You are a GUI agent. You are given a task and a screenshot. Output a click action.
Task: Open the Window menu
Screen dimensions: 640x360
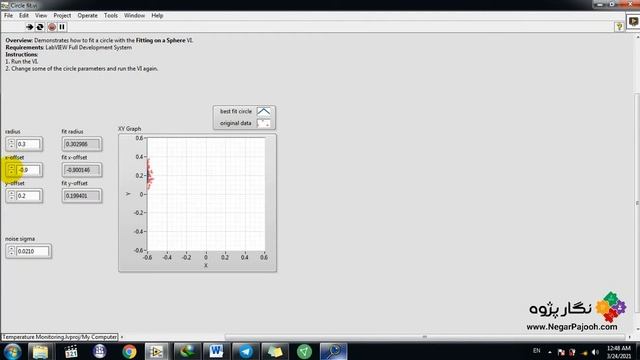point(134,16)
